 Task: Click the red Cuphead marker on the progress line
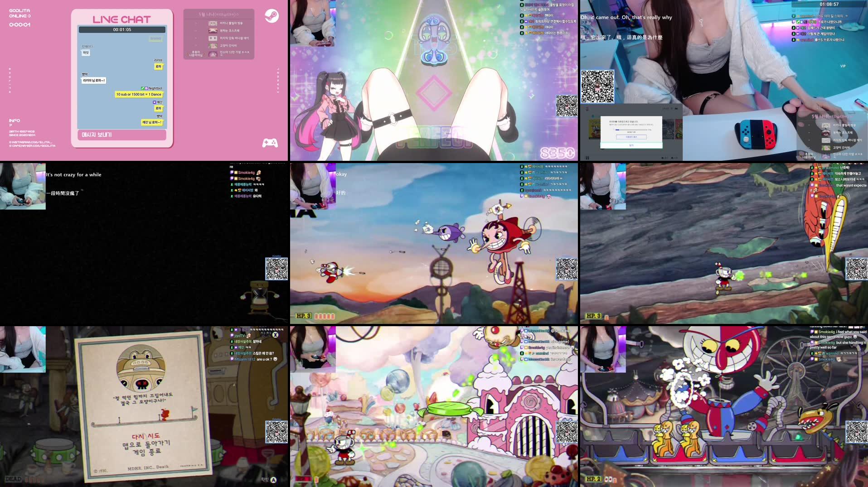(x=165, y=415)
